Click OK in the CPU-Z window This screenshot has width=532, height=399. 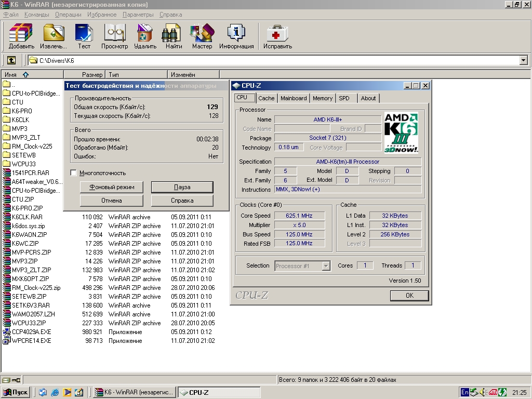tap(409, 296)
